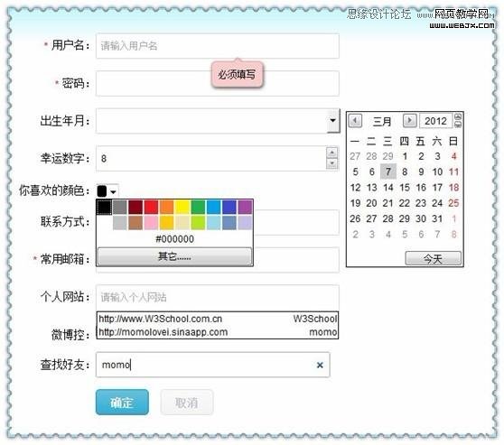
Task: Increase the lucky number with up arrow
Action: pos(332,153)
